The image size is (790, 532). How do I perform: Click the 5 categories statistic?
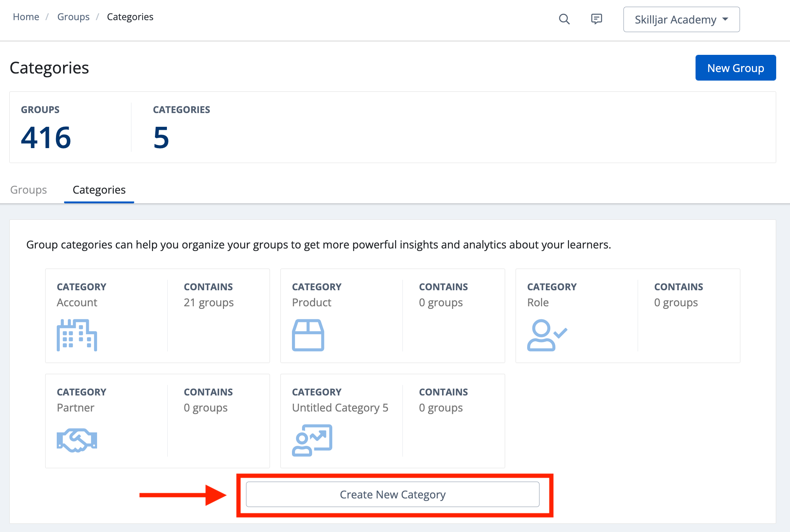point(161,138)
